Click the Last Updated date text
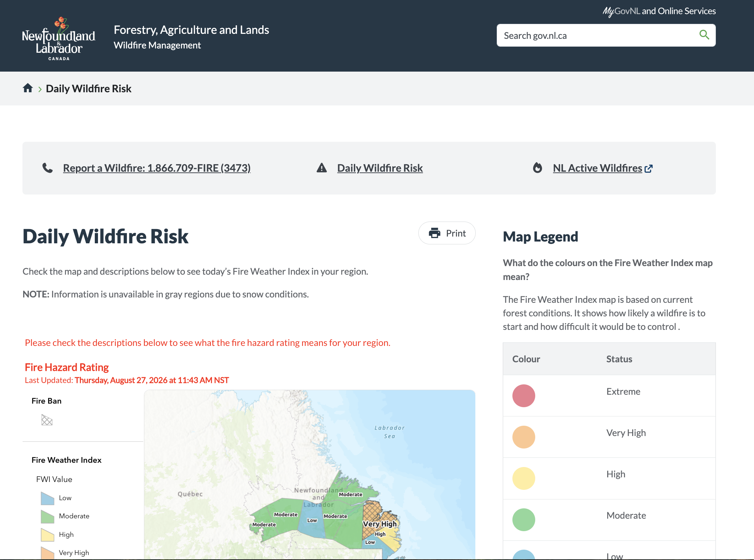 [x=151, y=380]
